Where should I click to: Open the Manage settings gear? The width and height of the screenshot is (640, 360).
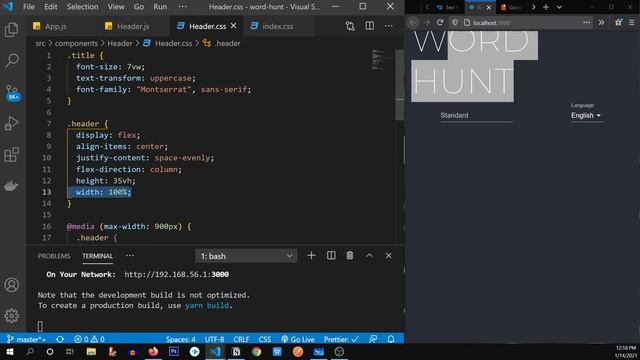pyautogui.click(x=11, y=316)
